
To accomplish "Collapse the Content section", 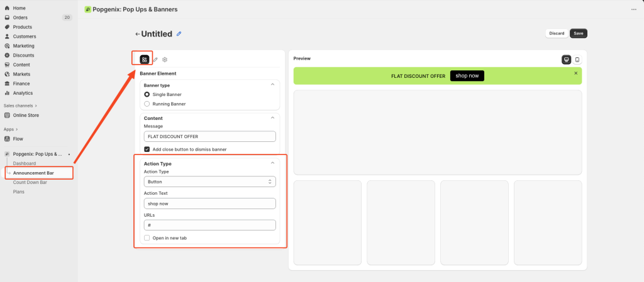I will [x=272, y=117].
